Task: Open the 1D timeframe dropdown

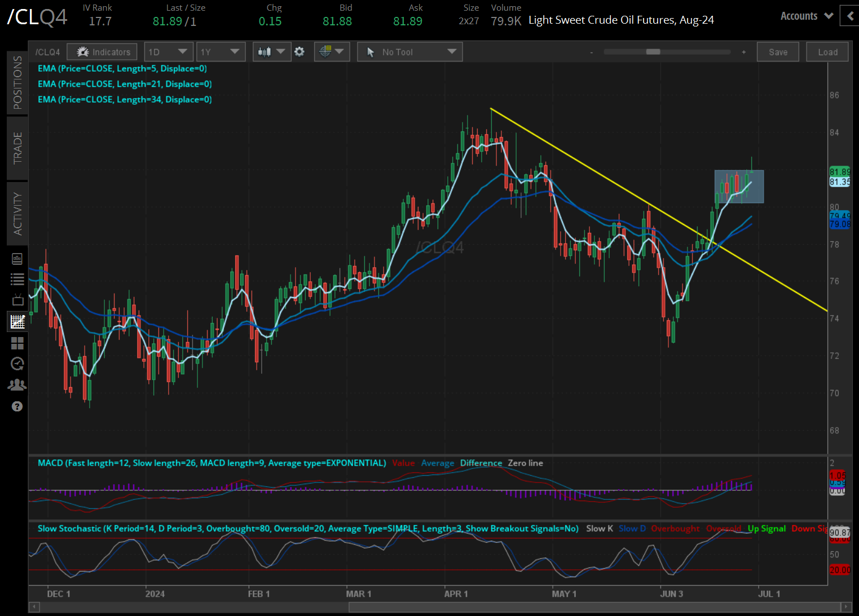Action: (x=168, y=51)
